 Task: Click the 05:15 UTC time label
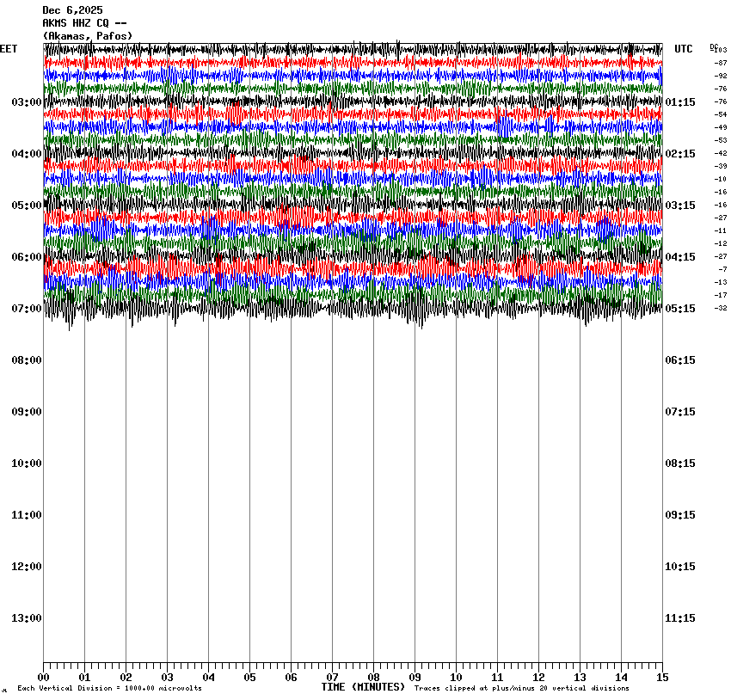tap(680, 309)
